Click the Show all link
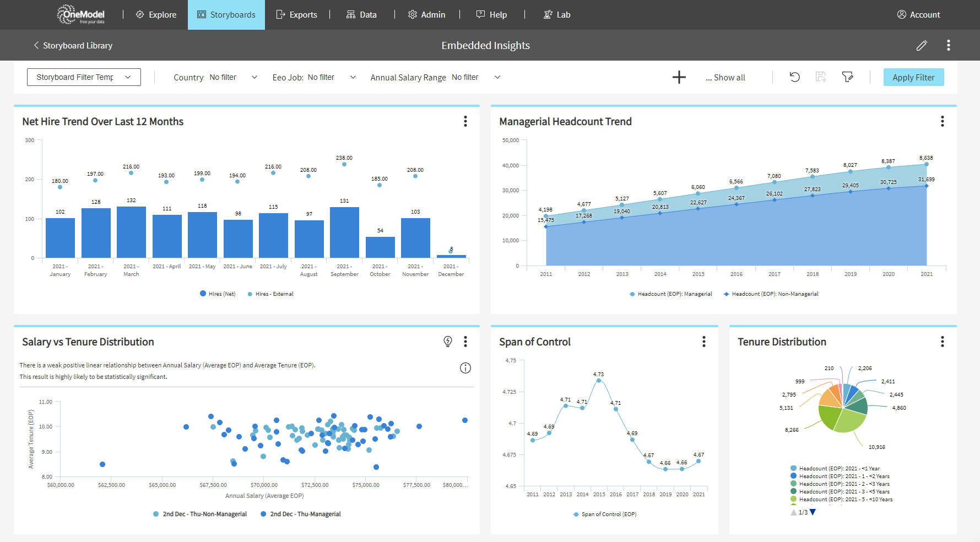980x542 pixels. point(725,77)
